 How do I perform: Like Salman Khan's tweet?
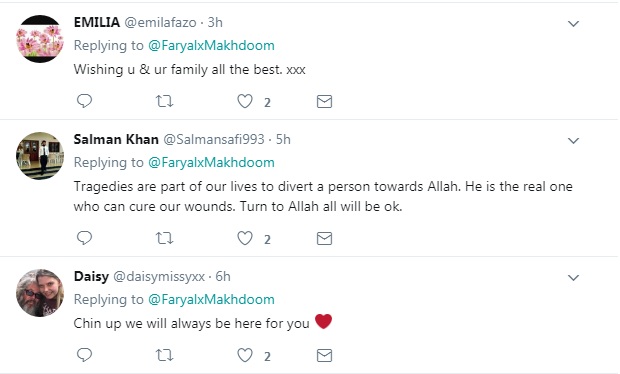click(245, 238)
